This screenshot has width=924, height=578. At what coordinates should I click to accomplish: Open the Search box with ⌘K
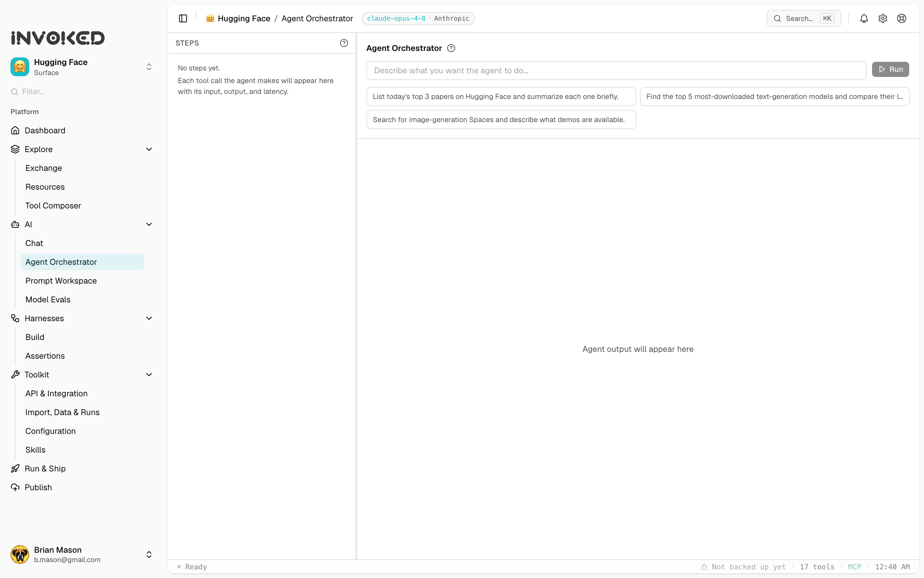(x=804, y=18)
